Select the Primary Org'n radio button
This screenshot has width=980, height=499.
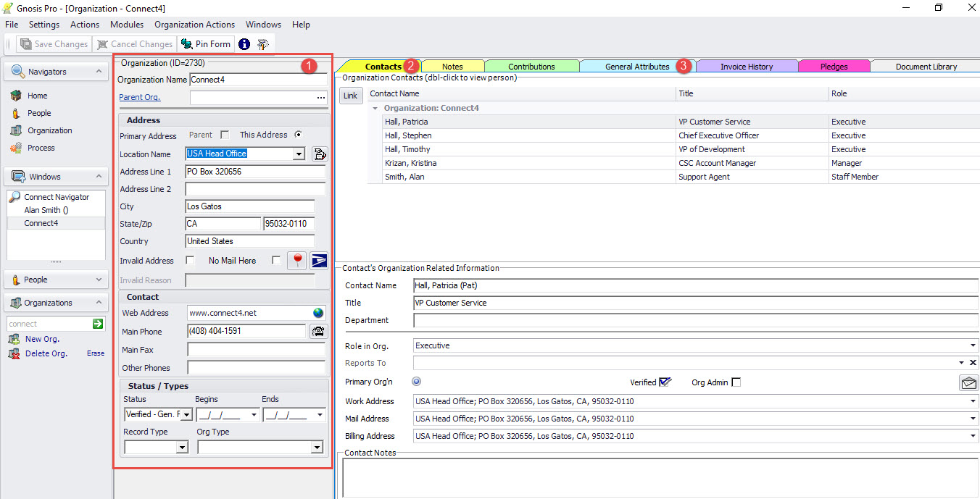pyautogui.click(x=417, y=382)
